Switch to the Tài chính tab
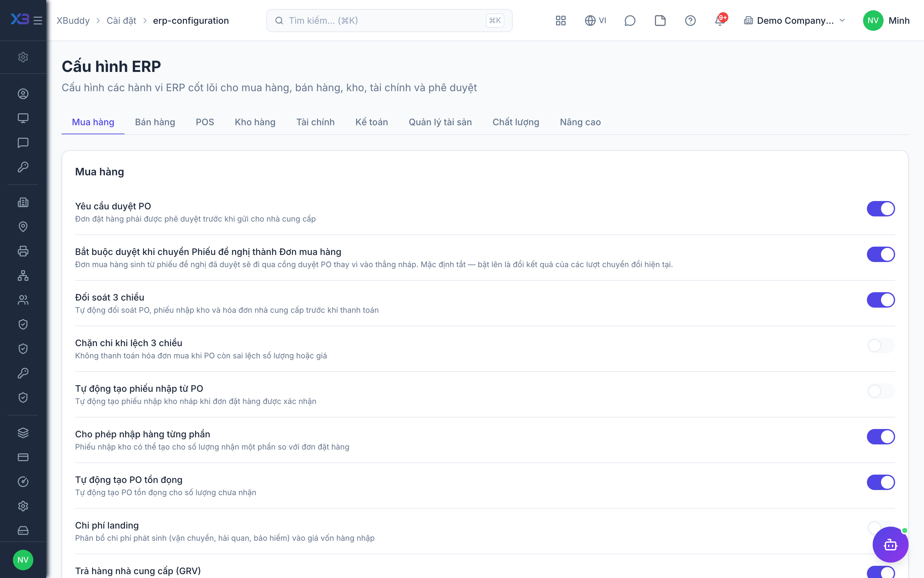 (x=315, y=122)
